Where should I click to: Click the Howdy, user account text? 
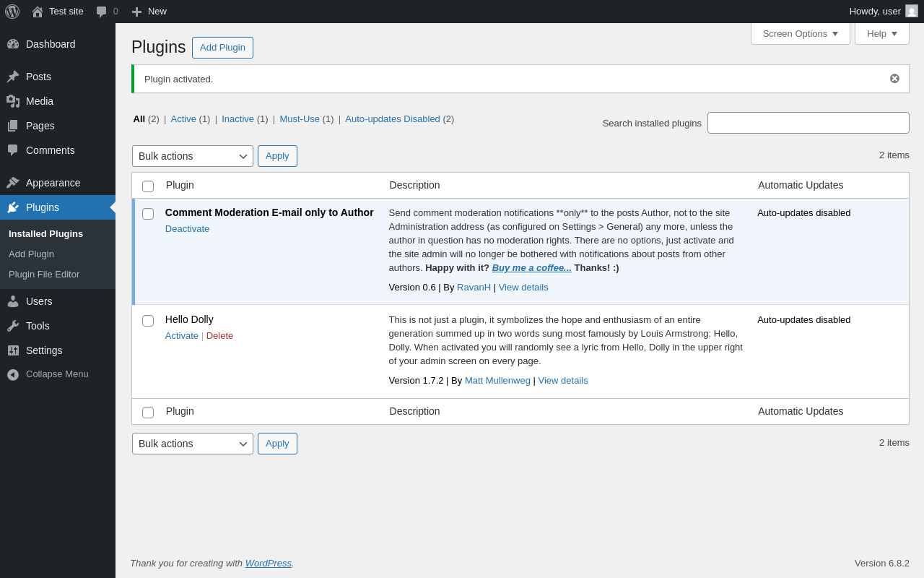tap(875, 12)
